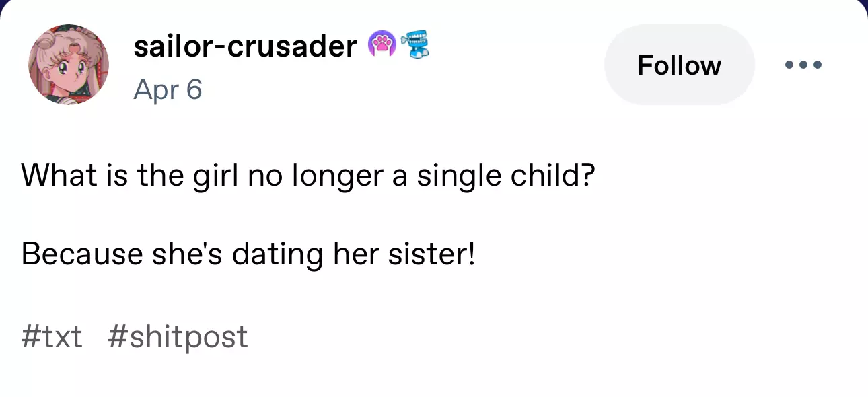This screenshot has height=397, width=868.
Task: Follow the sailor-crusader blog
Action: (679, 65)
